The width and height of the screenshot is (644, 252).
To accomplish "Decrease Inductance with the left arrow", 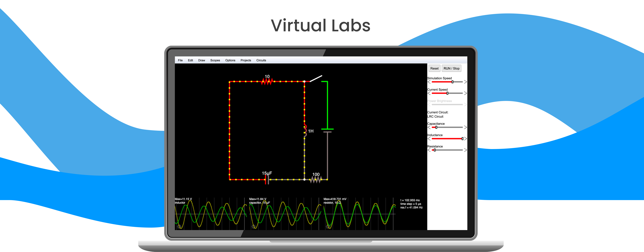I will click(x=429, y=139).
